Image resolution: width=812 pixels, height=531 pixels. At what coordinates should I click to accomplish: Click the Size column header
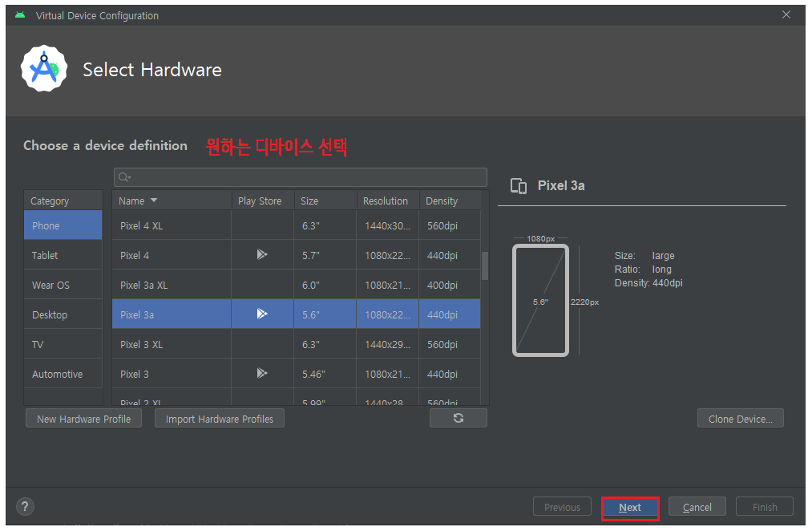click(325, 201)
